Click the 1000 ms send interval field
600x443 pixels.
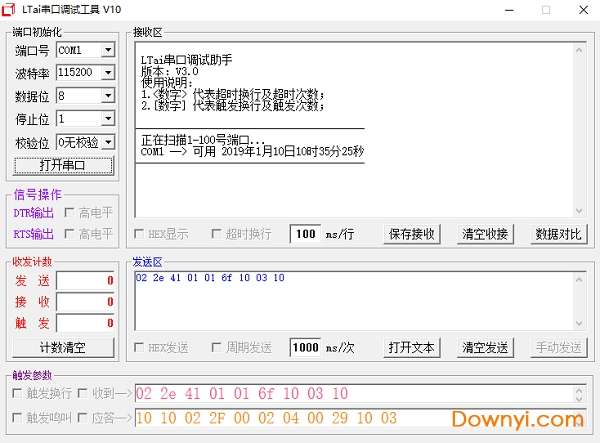(x=305, y=348)
